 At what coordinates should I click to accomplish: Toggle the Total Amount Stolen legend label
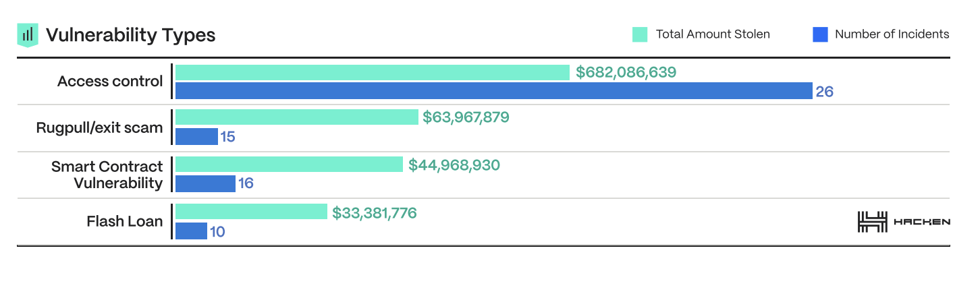point(713,34)
